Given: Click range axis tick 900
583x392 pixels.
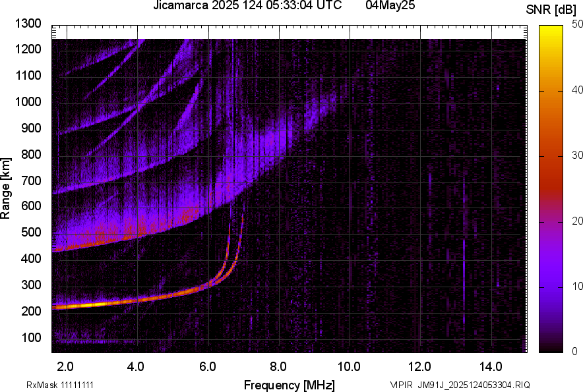Looking at the screenshot, I should point(31,128).
